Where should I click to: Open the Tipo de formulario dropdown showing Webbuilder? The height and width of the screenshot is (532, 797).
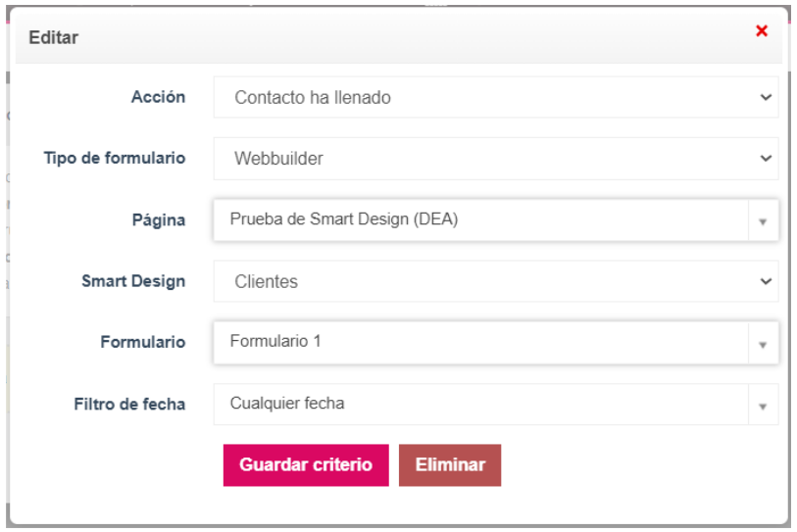tap(496, 159)
